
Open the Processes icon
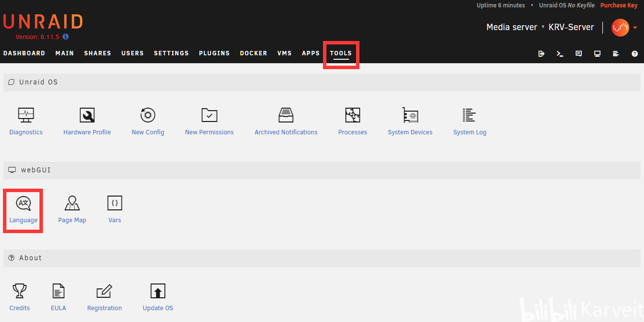tap(353, 115)
